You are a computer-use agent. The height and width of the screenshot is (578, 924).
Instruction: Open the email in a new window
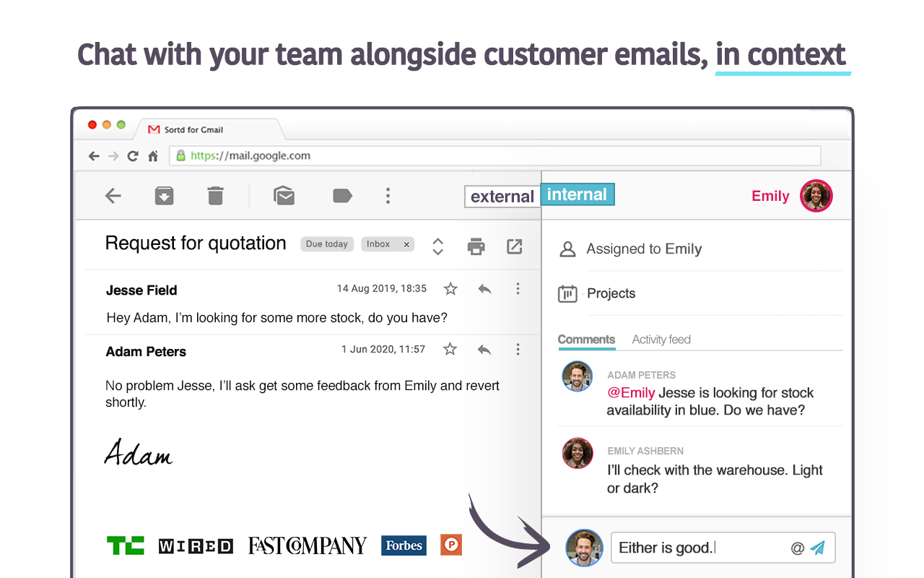(x=514, y=246)
